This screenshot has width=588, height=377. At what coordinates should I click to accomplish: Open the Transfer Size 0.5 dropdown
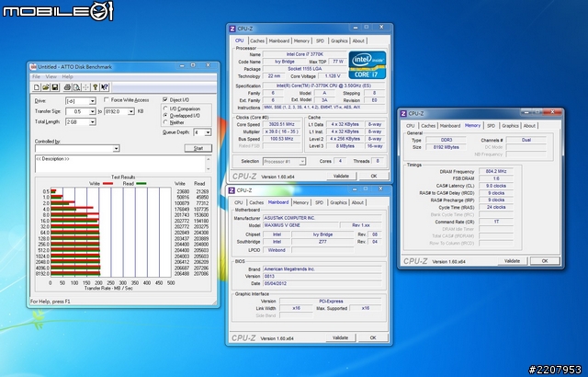coord(92,111)
